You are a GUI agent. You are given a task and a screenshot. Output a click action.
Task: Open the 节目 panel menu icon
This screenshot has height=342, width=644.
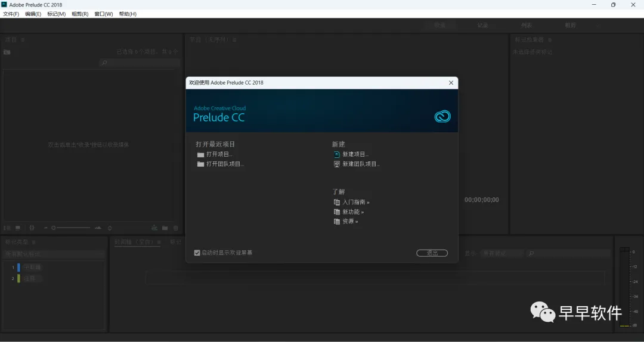coord(234,40)
